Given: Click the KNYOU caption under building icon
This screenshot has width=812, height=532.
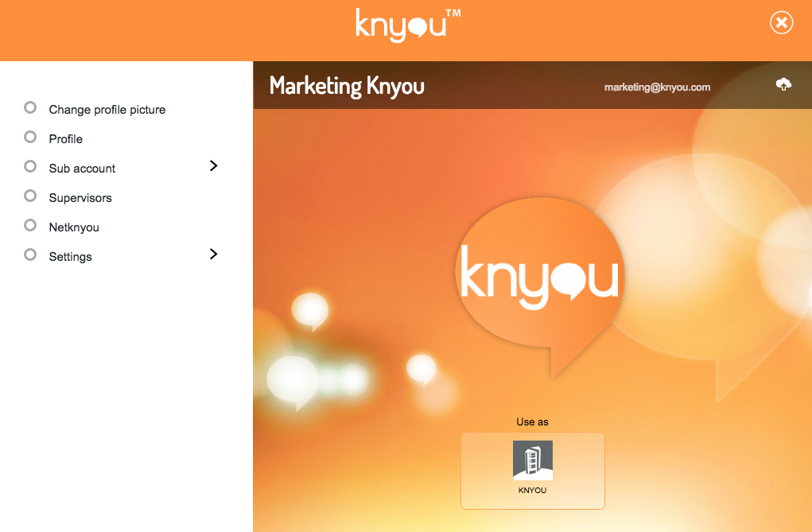Looking at the screenshot, I should point(532,490).
